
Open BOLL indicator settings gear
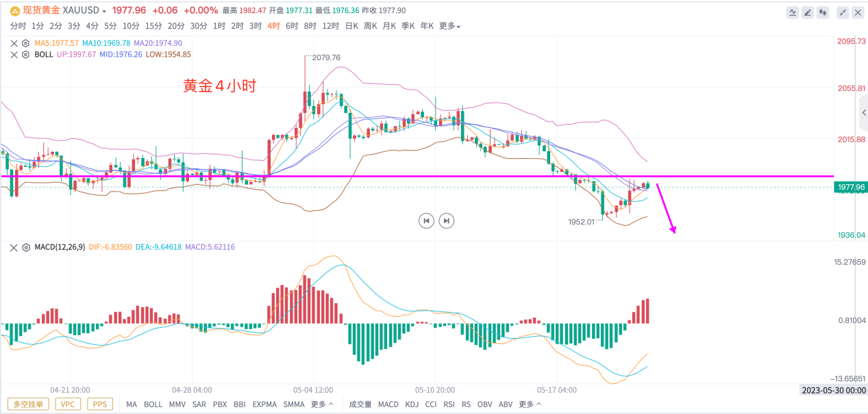26,54
